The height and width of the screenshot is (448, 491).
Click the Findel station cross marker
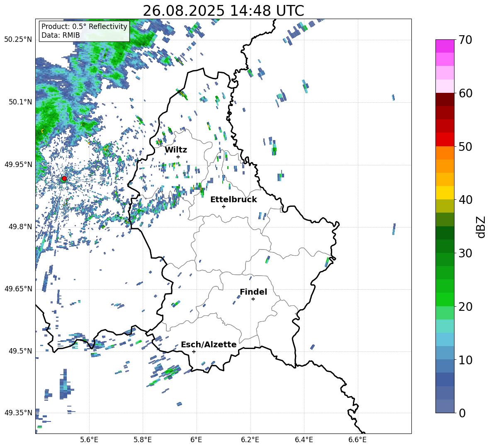click(x=253, y=299)
